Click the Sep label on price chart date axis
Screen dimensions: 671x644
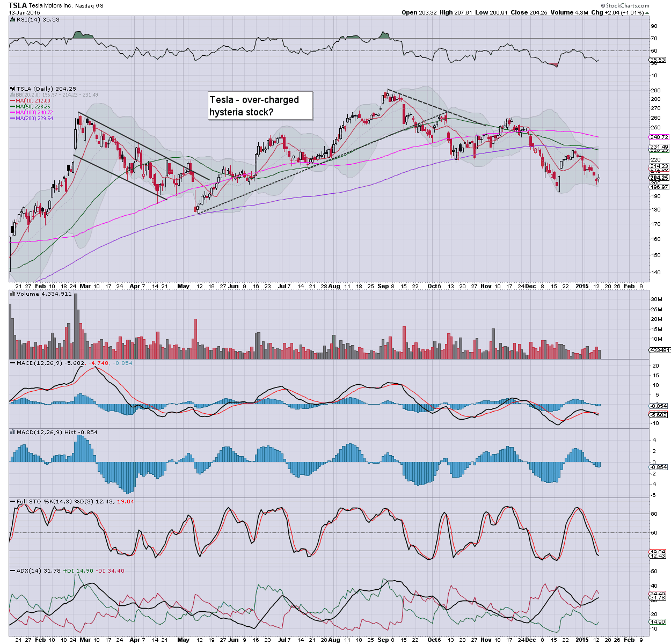coord(383,286)
